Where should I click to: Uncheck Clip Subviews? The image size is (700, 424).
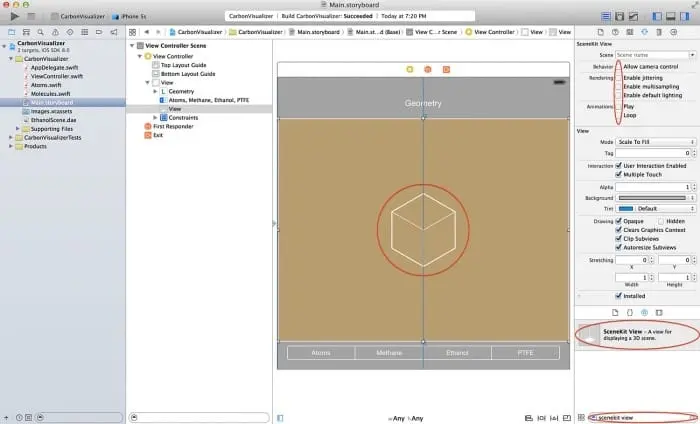click(x=618, y=239)
